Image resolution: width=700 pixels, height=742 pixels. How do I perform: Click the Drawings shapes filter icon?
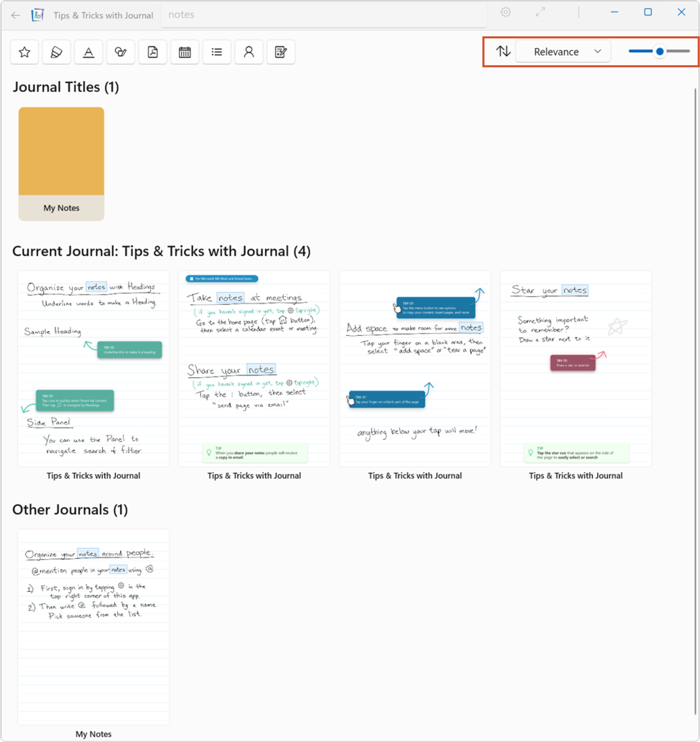click(x=121, y=52)
